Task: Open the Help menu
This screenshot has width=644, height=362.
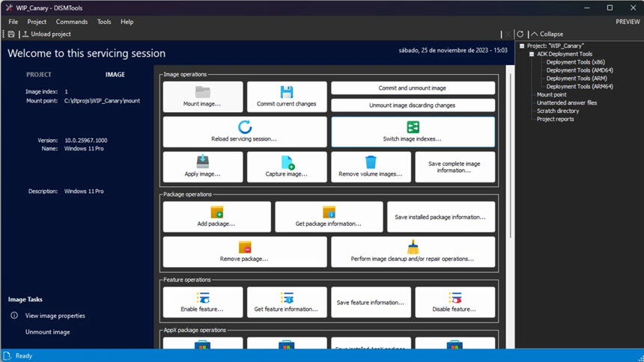Action: (x=127, y=22)
